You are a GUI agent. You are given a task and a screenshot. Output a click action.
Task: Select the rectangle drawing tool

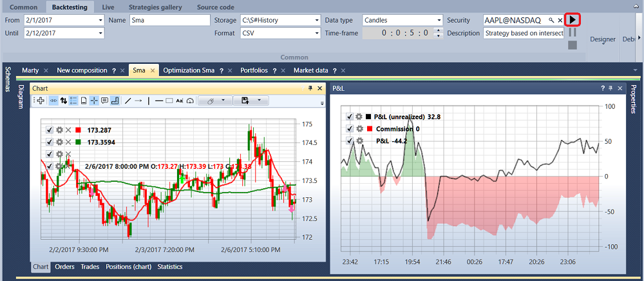[169, 101]
